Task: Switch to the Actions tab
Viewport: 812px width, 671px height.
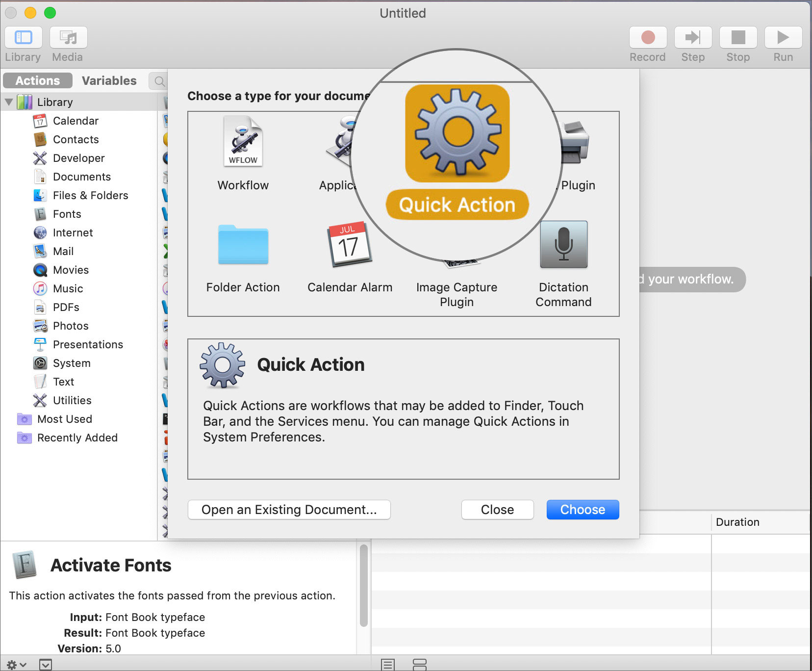Action: point(37,80)
